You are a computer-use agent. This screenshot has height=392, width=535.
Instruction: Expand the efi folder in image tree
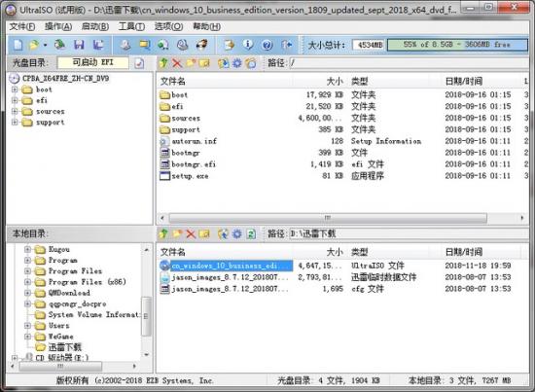(15, 100)
